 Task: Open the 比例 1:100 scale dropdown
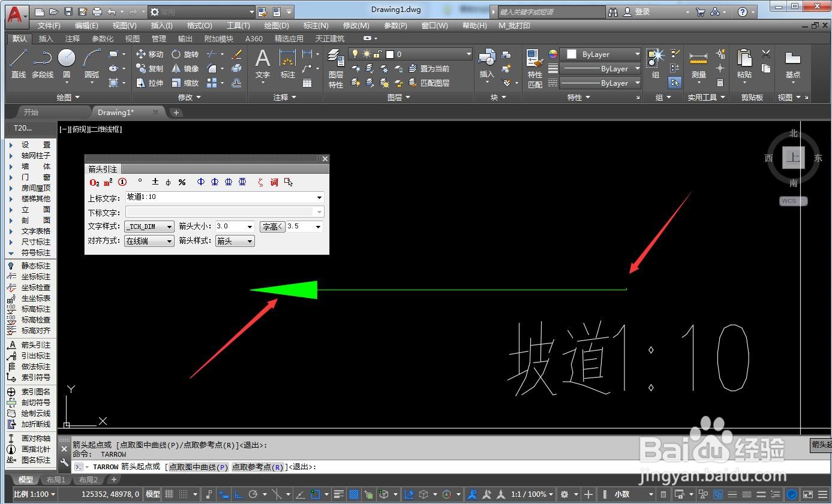point(34,494)
